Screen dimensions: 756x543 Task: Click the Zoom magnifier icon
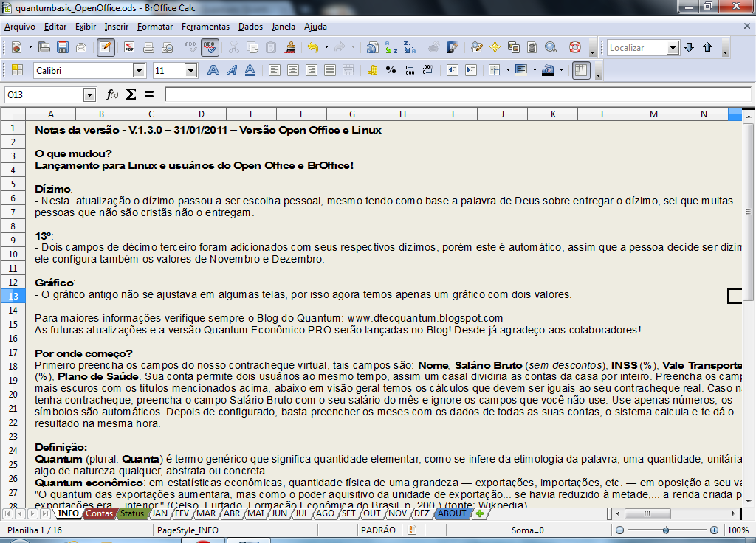point(551,47)
